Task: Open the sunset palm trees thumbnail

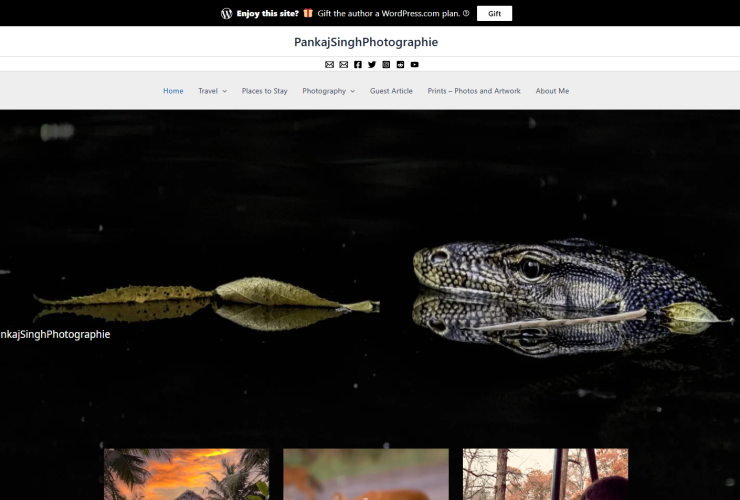Action: tap(186, 474)
